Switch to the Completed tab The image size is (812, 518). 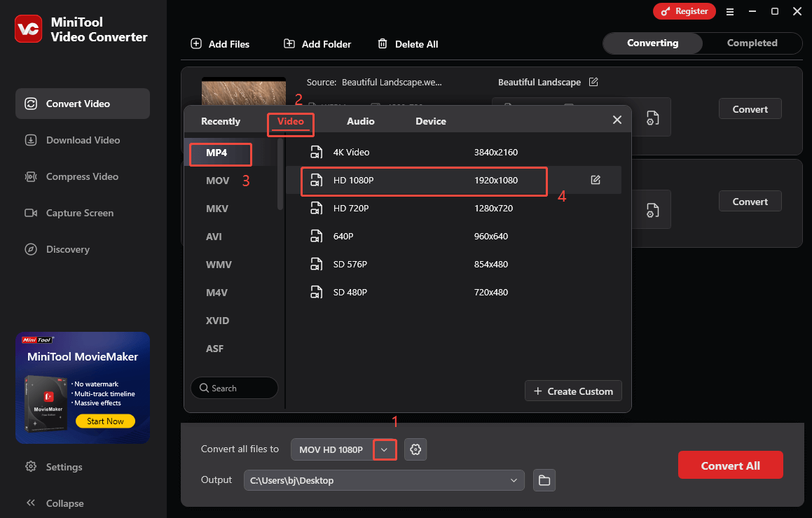coord(752,43)
